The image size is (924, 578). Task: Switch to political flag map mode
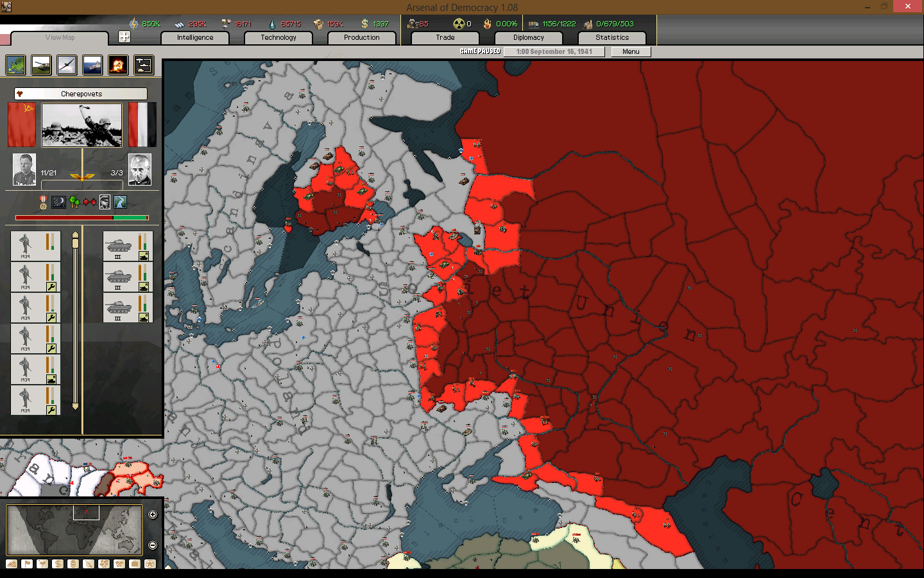27,564
